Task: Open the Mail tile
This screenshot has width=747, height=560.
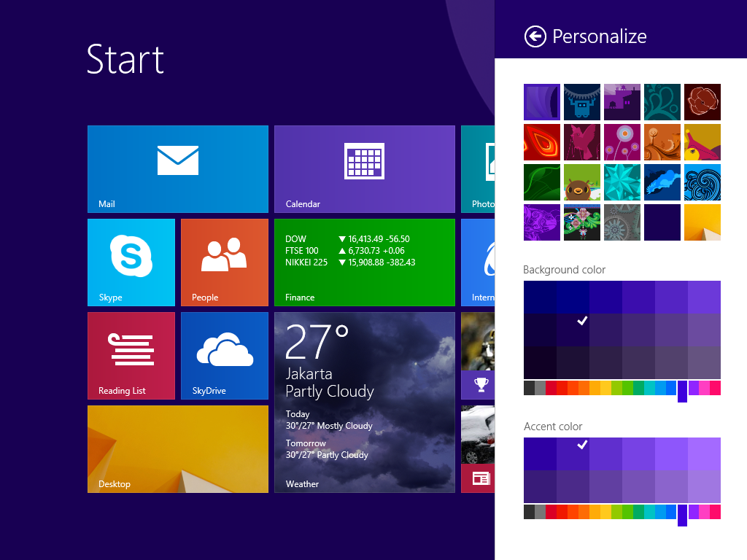Action: [x=178, y=169]
